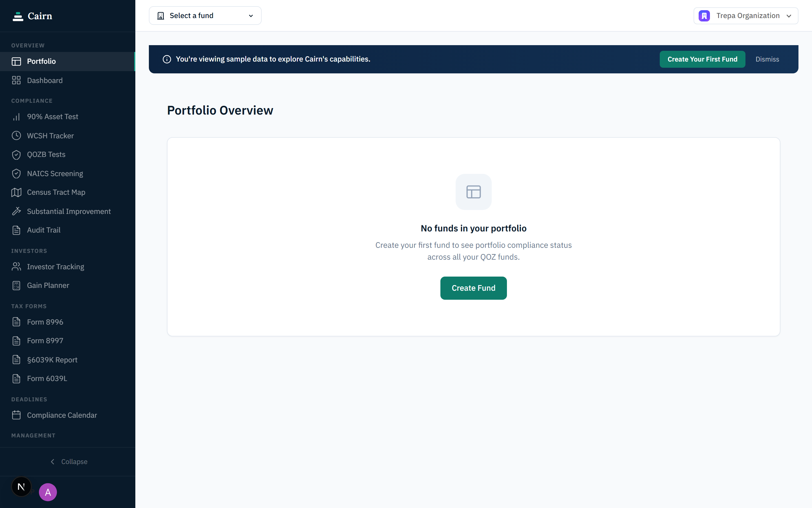Click the Portfolio Overview heading
The height and width of the screenshot is (508, 812).
220,110
